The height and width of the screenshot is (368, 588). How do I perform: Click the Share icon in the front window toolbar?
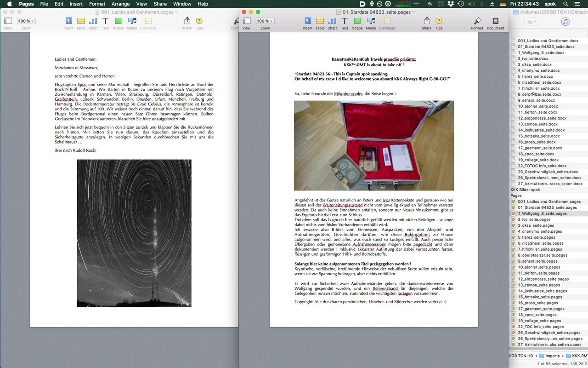point(427,21)
